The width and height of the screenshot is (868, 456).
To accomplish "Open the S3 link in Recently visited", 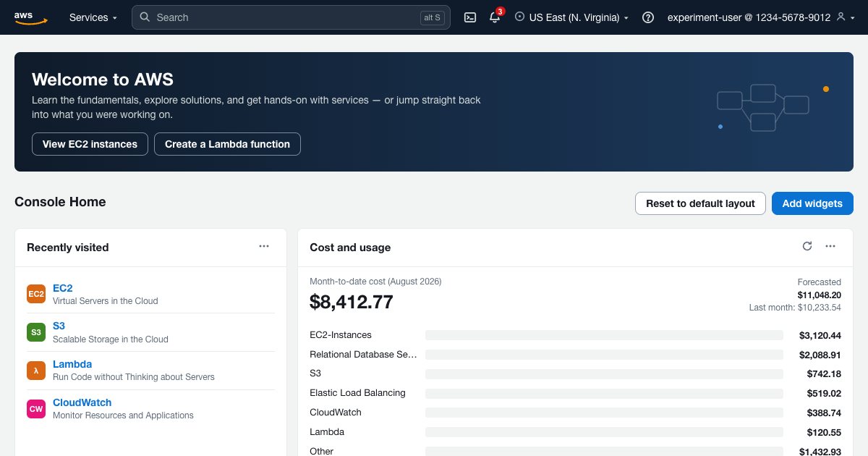I will 59,326.
